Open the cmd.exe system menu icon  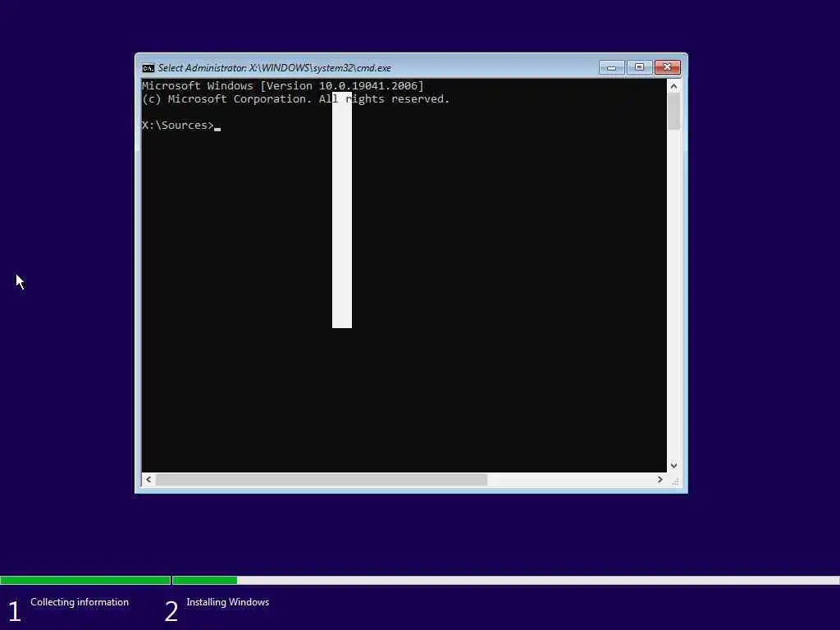(148, 68)
